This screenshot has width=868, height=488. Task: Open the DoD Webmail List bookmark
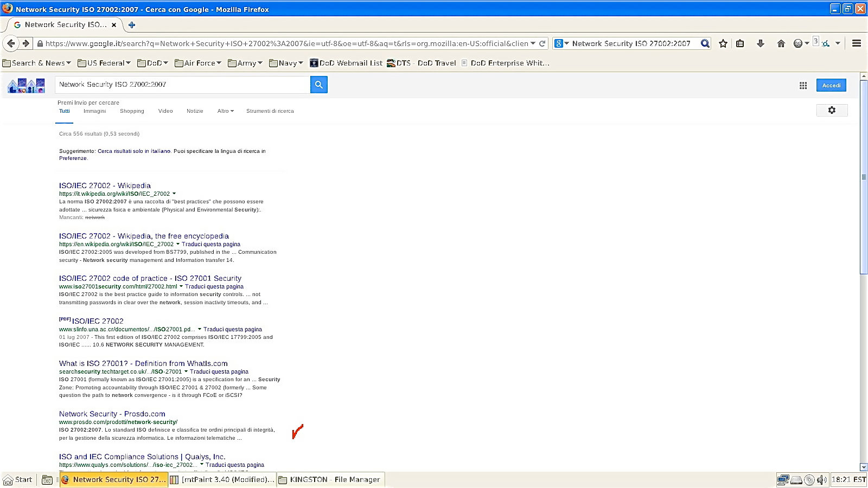pyautogui.click(x=346, y=63)
